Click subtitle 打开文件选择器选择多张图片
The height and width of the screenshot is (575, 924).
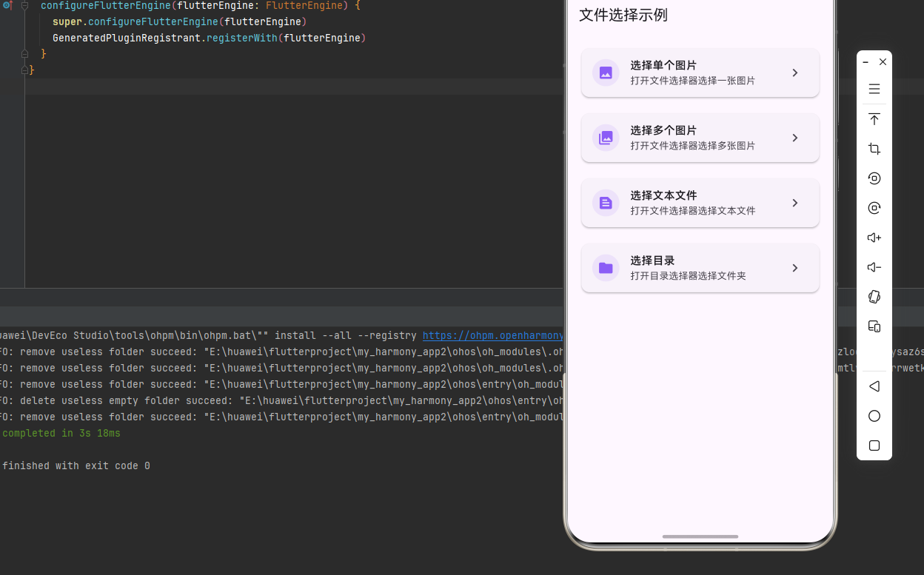point(693,146)
